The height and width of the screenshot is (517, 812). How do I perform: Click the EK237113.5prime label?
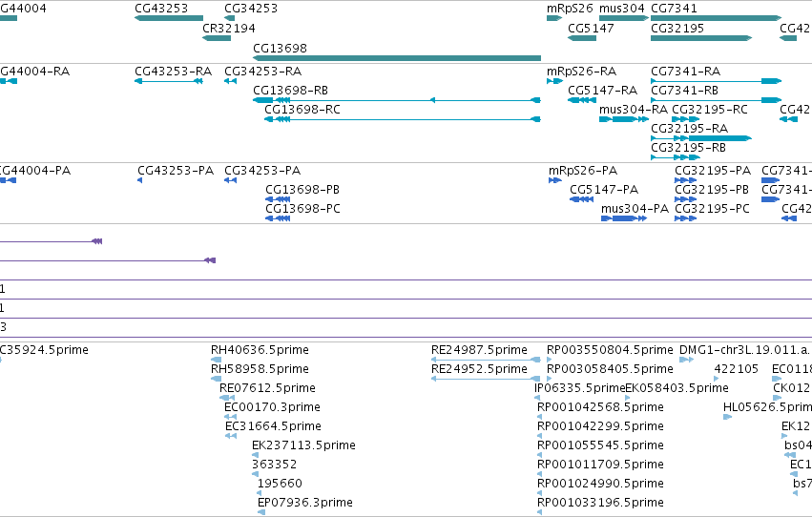303,445
